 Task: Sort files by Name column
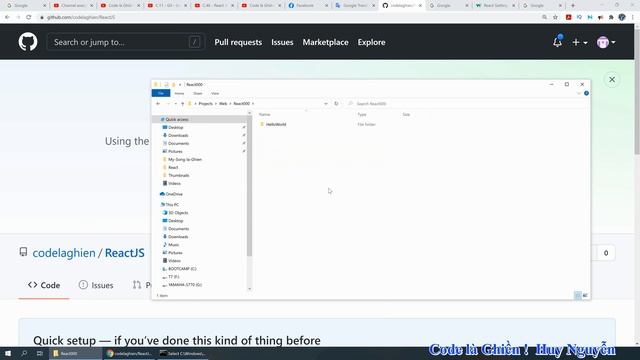point(264,114)
